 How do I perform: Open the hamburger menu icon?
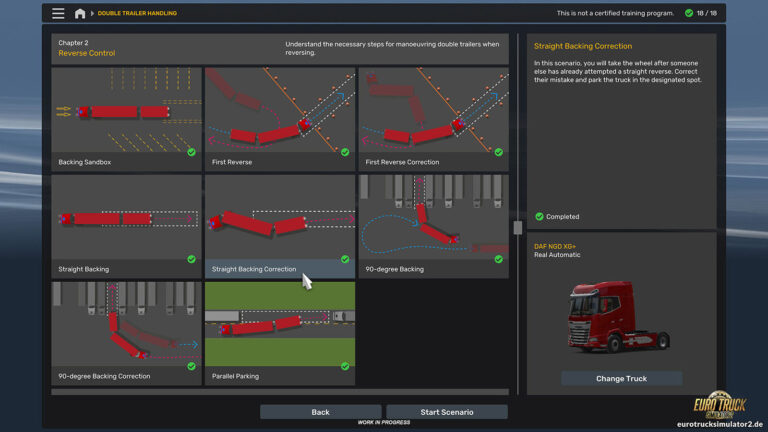click(58, 14)
